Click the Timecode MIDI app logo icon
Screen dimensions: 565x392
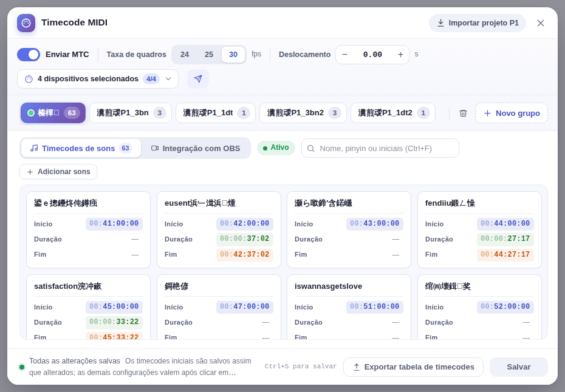coord(26,23)
